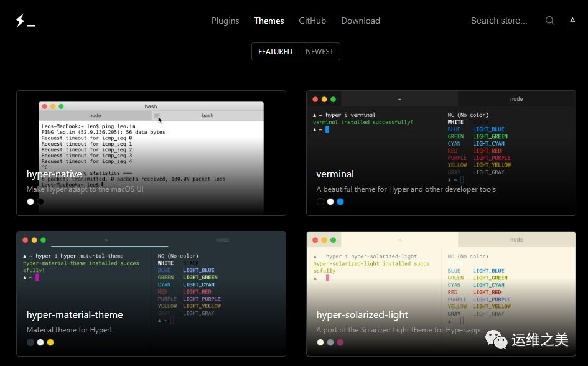Click verminal's white color swatch
The width and height of the screenshot is (588, 366).
coord(330,202)
